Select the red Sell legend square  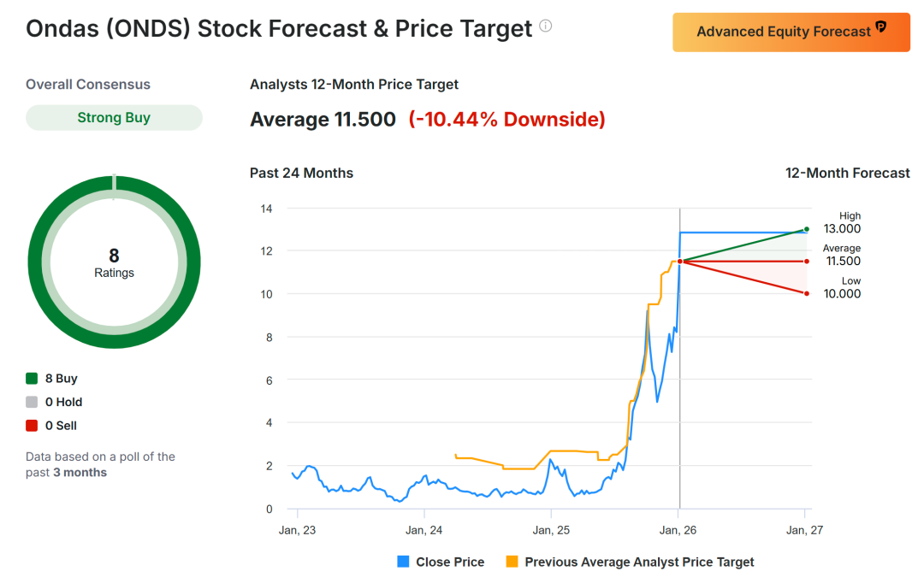click(32, 426)
